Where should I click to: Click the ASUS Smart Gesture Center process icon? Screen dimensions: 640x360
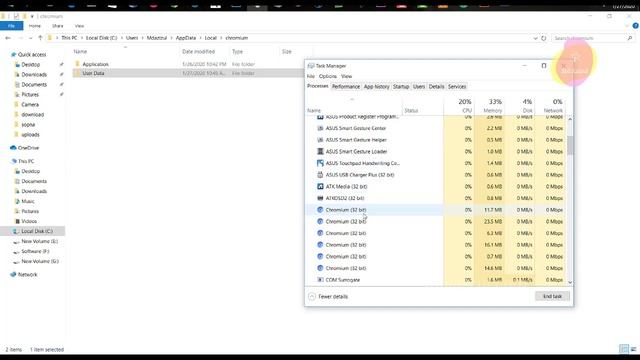320,128
